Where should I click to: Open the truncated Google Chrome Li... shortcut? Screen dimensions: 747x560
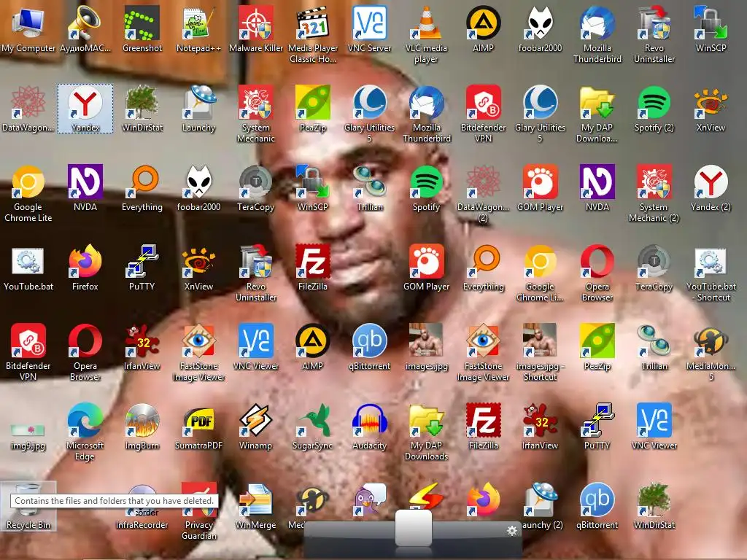[541, 273]
